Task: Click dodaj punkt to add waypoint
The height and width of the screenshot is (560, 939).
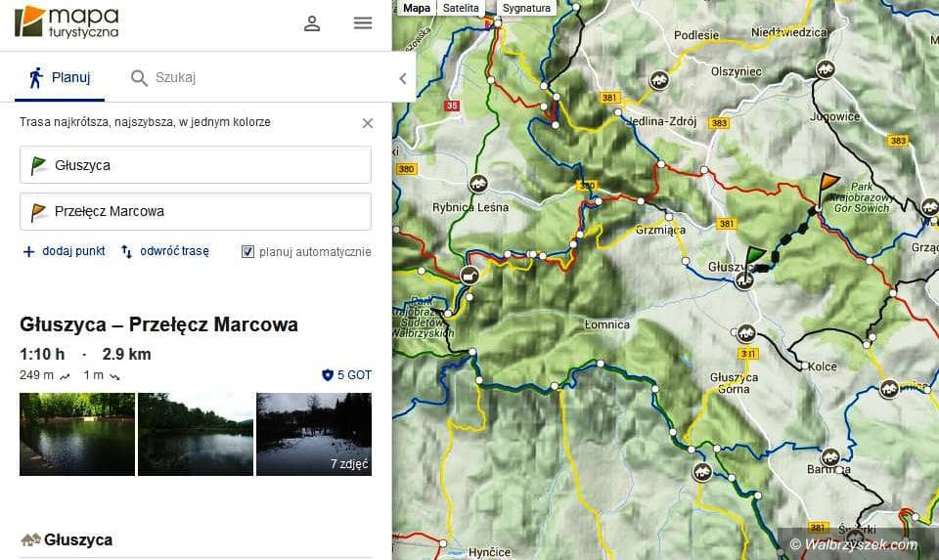Action: tap(64, 251)
